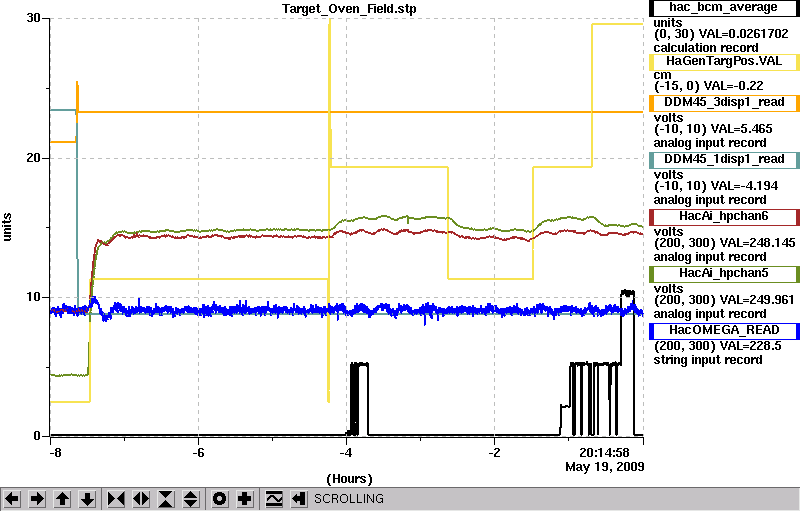Click the 'string input record' description text
800x511 pixels.
[708, 360]
